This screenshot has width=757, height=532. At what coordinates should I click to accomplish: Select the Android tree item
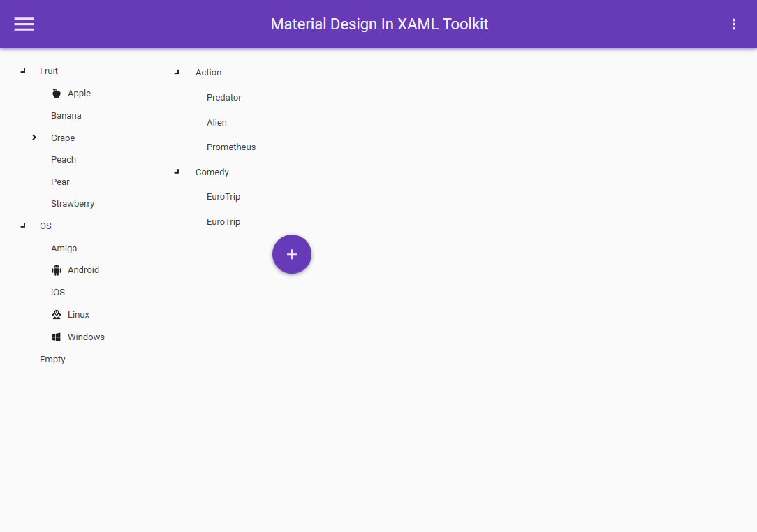pos(84,270)
